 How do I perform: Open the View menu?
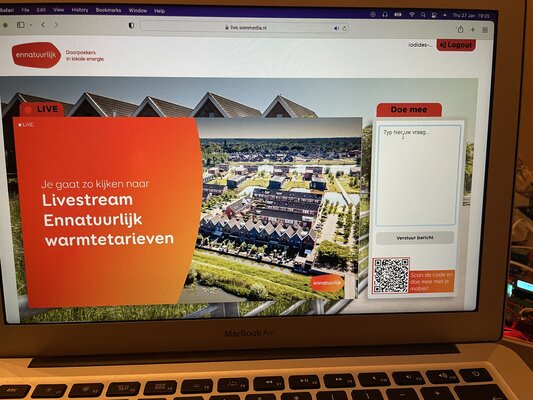pos(58,10)
